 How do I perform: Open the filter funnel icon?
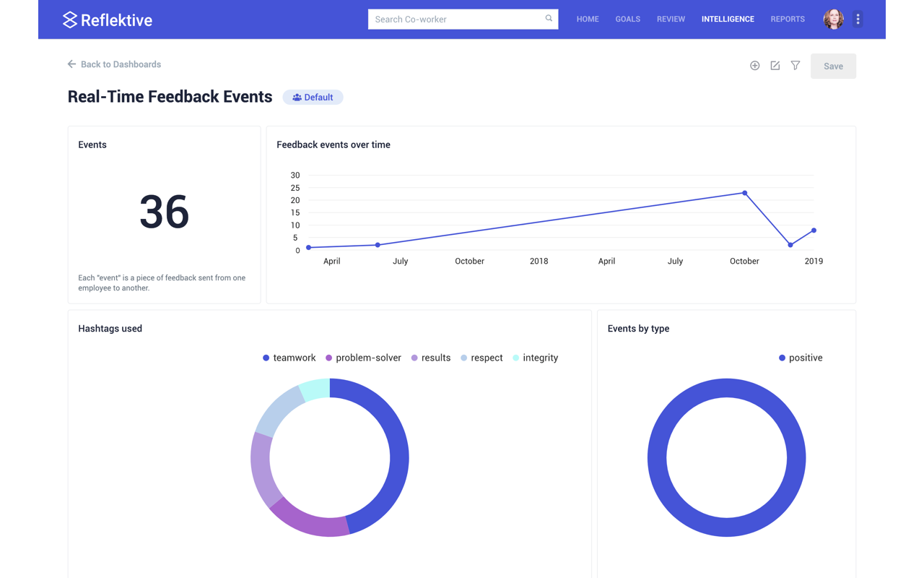point(795,66)
